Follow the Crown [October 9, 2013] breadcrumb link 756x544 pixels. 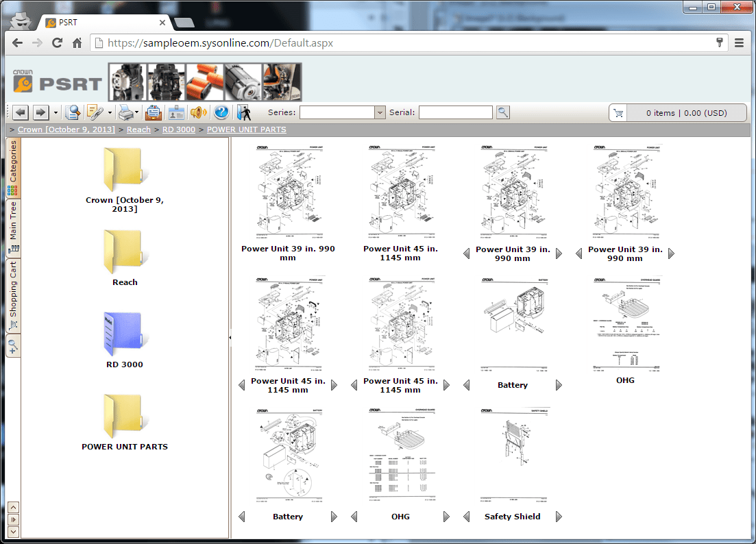pyautogui.click(x=66, y=129)
